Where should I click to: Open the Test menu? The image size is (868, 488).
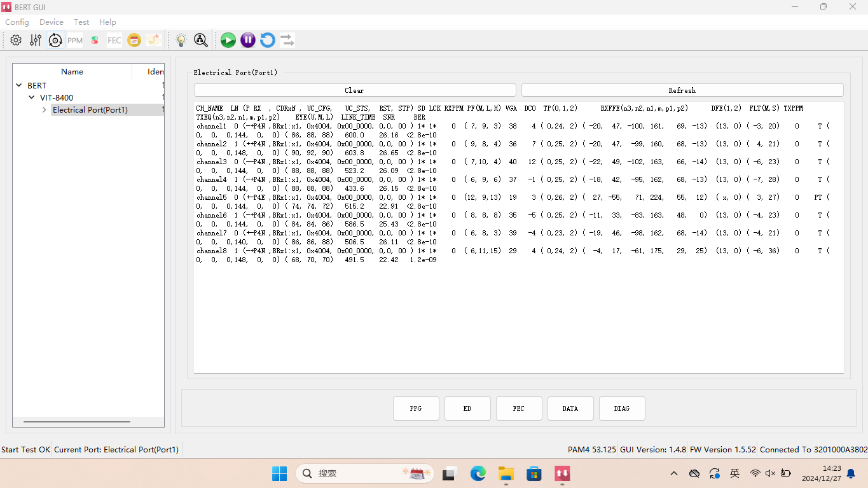tap(81, 22)
